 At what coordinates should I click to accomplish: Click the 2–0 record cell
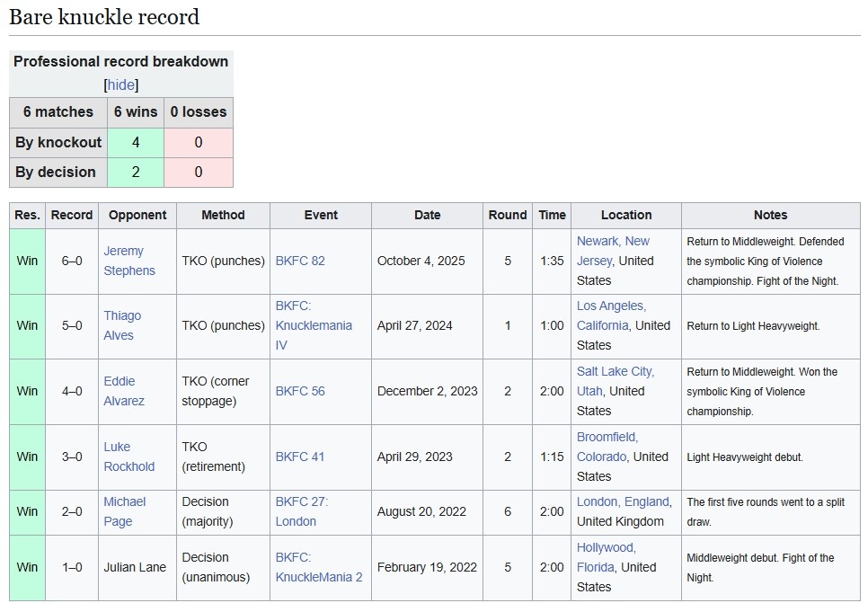point(72,511)
